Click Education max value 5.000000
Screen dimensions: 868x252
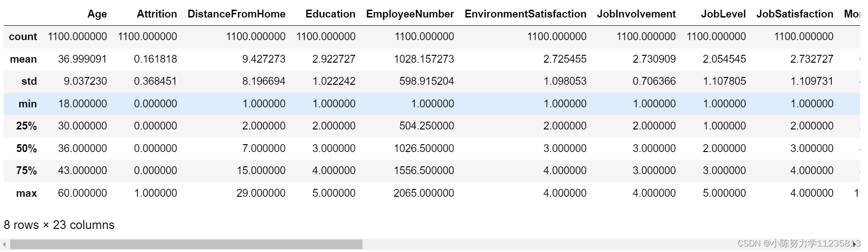pos(334,193)
